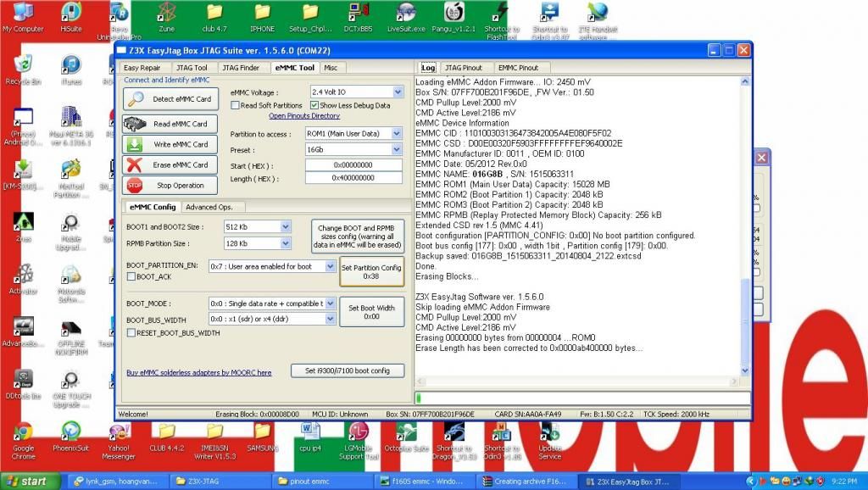Viewport: 868px width, 490px height.
Task: Click the Length (HEX) input field
Action: [x=353, y=178]
